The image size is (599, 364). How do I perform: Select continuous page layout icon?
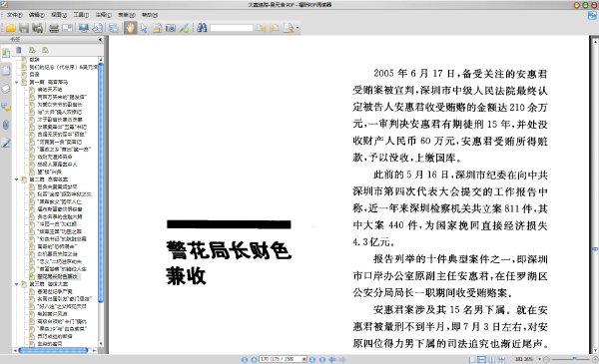[482, 359]
